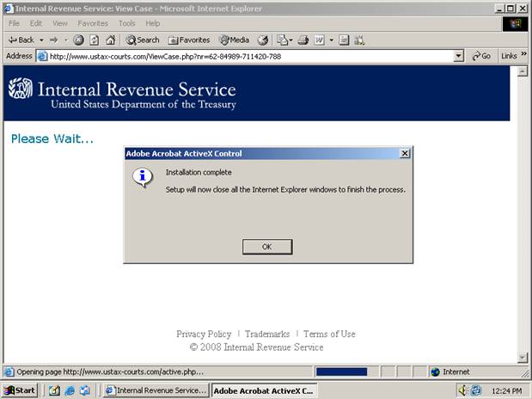
Task: Click the Discuss toolbar icon
Action: (x=344, y=40)
